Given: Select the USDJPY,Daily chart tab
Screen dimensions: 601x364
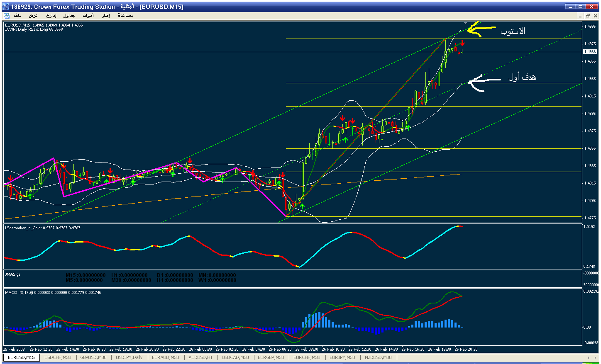Looking at the screenshot, I should 129,357.
